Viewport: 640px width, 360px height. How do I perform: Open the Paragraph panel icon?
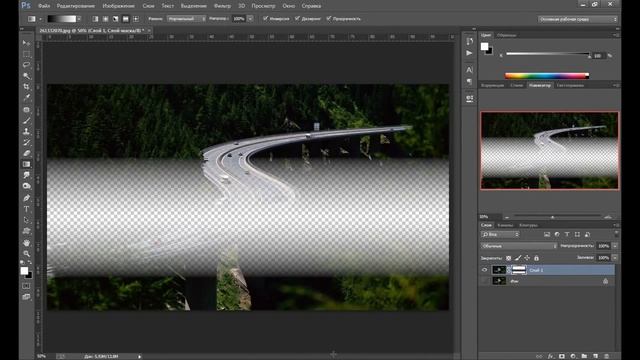pyautogui.click(x=469, y=82)
